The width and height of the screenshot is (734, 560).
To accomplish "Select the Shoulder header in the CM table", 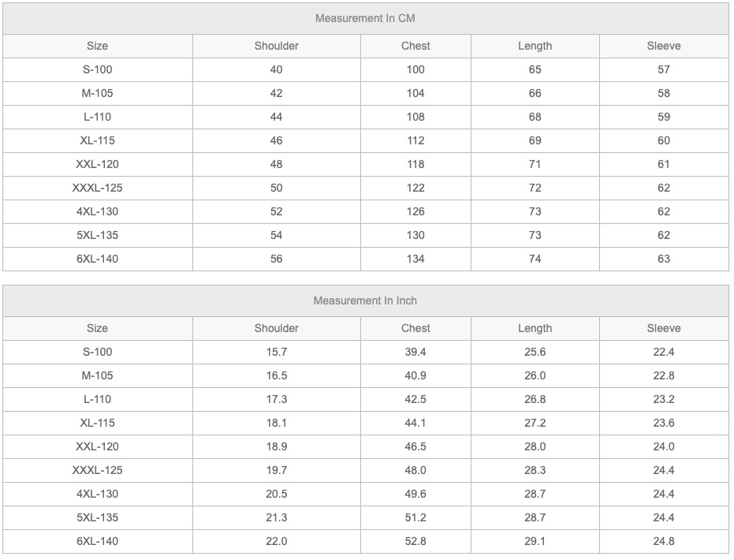I will [x=276, y=46].
